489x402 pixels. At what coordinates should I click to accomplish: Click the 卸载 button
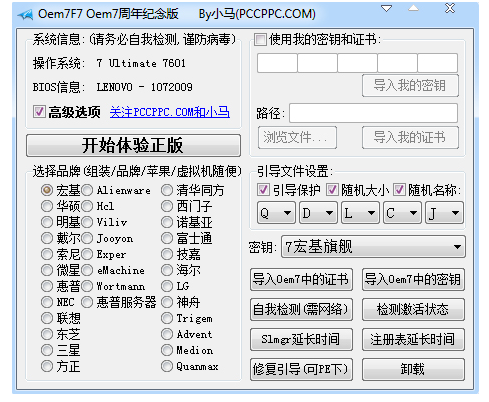click(x=413, y=369)
